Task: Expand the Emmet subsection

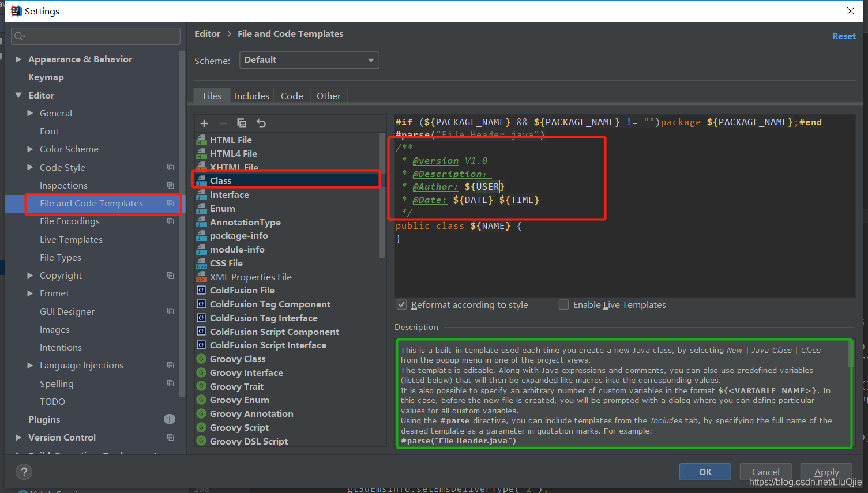Action: pos(30,293)
